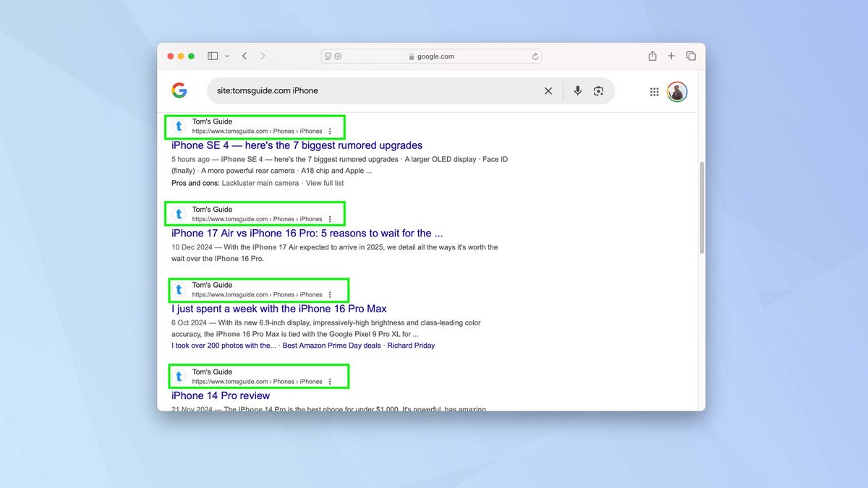This screenshot has width=868, height=488.
Task: Toggle the Safari sidebar
Action: point(213,55)
